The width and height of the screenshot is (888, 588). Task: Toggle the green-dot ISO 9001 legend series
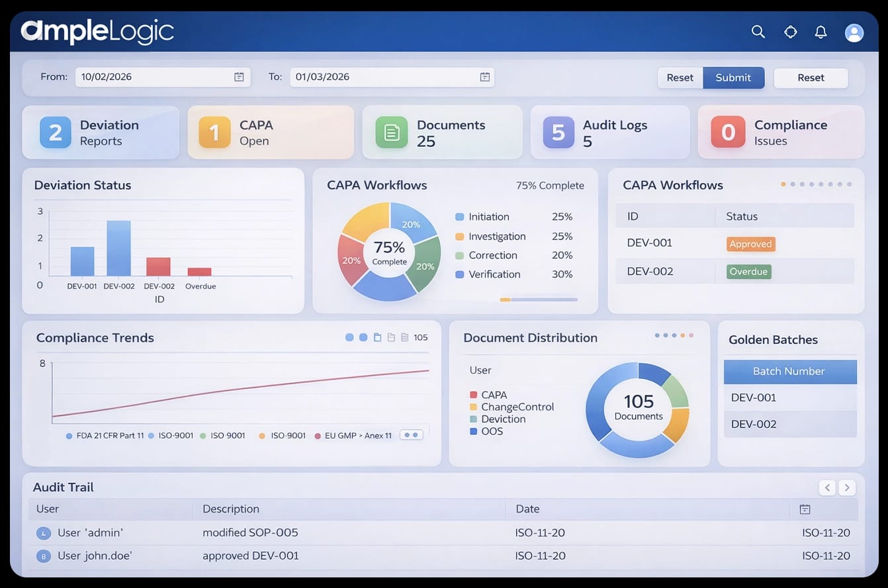(222, 436)
